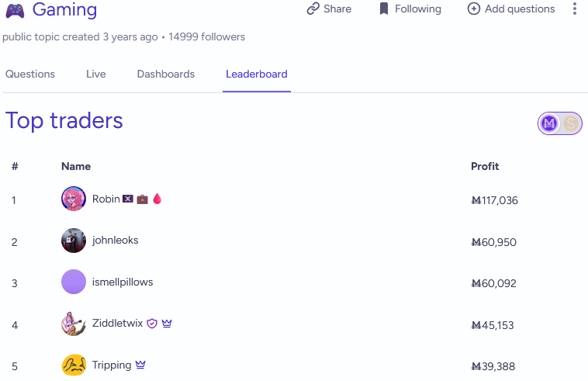588x381 pixels.
Task: Open johnleoks' avatar picture
Action: click(x=74, y=241)
